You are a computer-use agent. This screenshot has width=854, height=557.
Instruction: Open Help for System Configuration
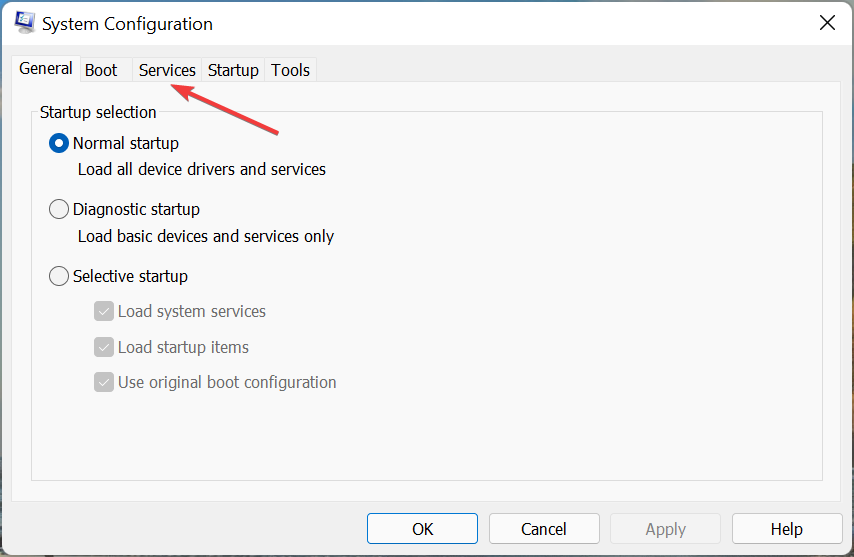click(787, 529)
